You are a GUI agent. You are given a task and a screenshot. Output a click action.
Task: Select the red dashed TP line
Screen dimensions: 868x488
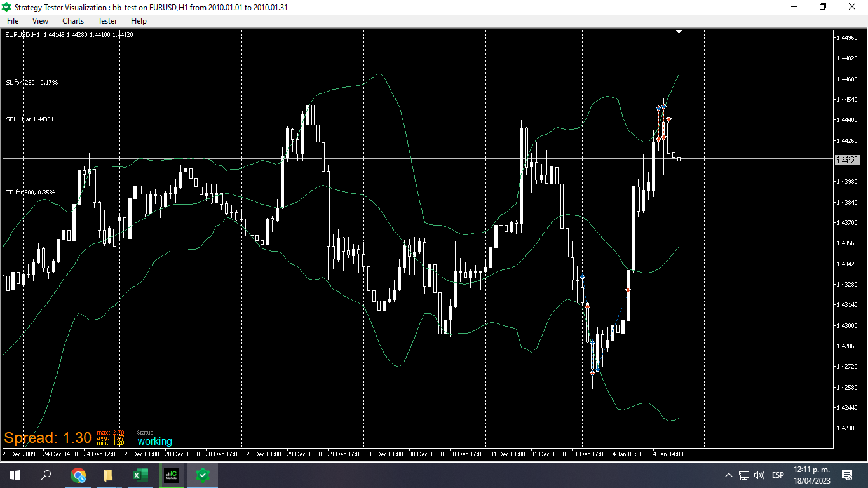417,196
